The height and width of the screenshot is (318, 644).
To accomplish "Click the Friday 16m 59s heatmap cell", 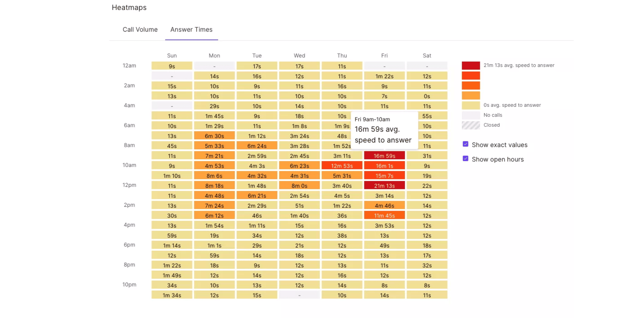I will (384, 156).
